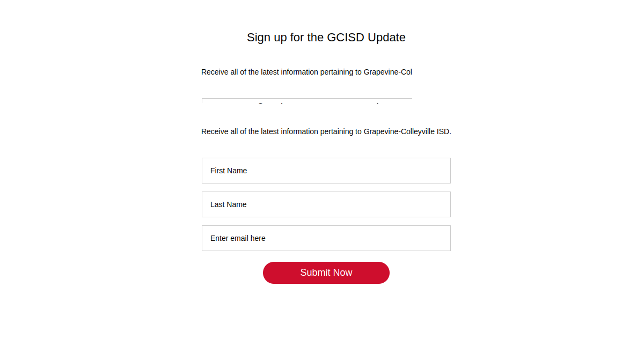Click the partially hidden box below the truncated text

(x=306, y=101)
